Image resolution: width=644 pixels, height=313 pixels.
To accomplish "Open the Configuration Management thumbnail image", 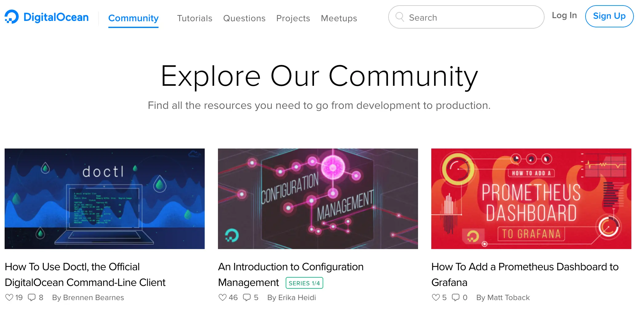I will (x=318, y=199).
